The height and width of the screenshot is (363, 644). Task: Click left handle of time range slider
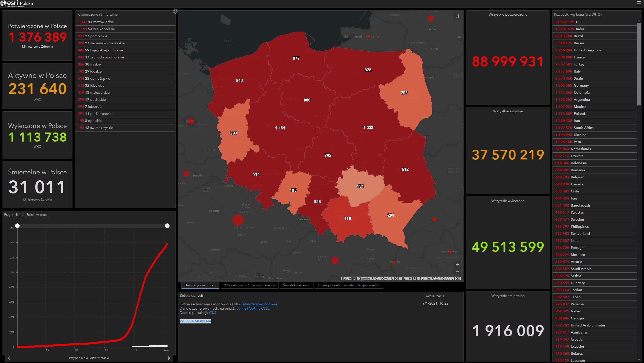(x=17, y=226)
